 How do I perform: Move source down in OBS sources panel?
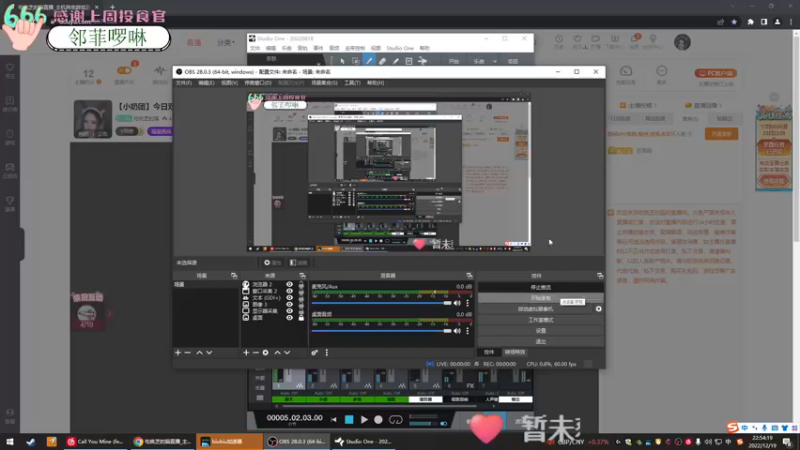tap(287, 353)
